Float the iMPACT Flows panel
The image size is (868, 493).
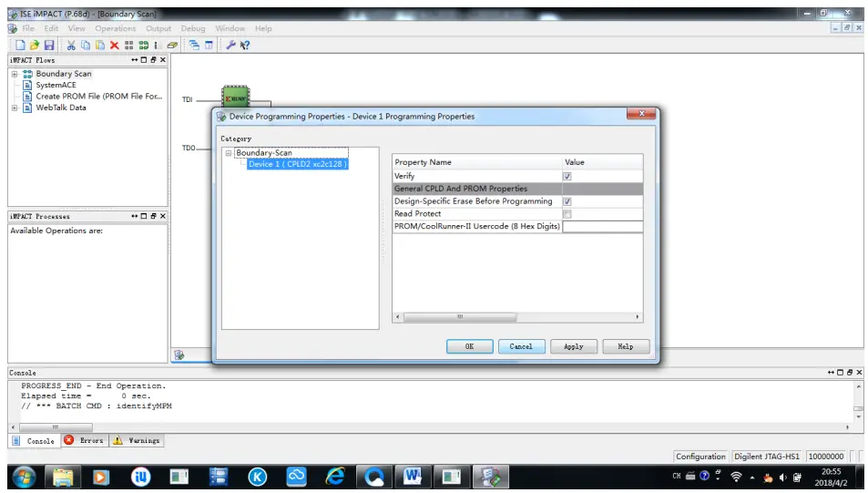pos(153,60)
